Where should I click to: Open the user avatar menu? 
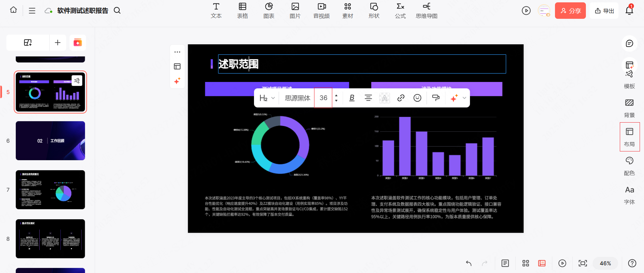pos(544,11)
